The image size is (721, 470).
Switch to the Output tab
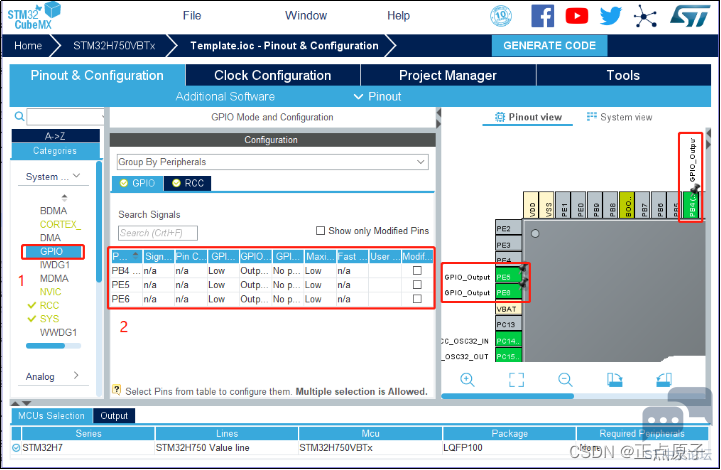114,415
